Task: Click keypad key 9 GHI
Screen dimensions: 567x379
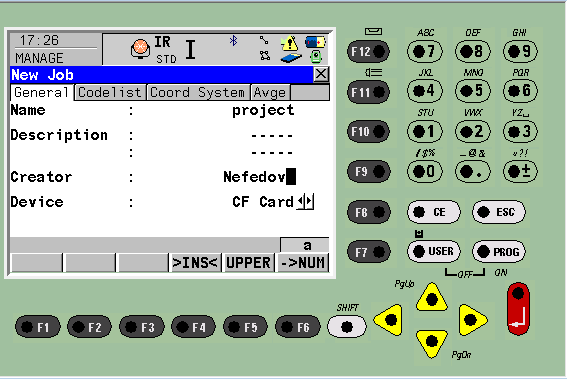Action: point(520,51)
